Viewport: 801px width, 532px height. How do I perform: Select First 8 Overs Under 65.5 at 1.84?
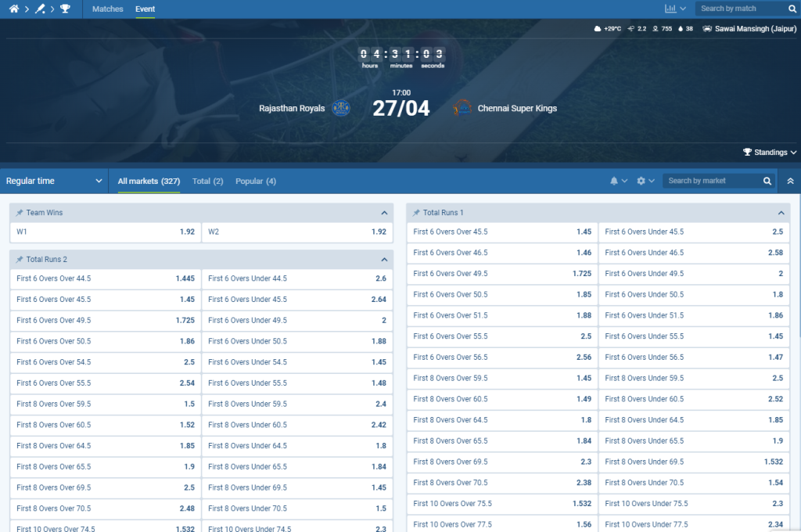(297, 467)
